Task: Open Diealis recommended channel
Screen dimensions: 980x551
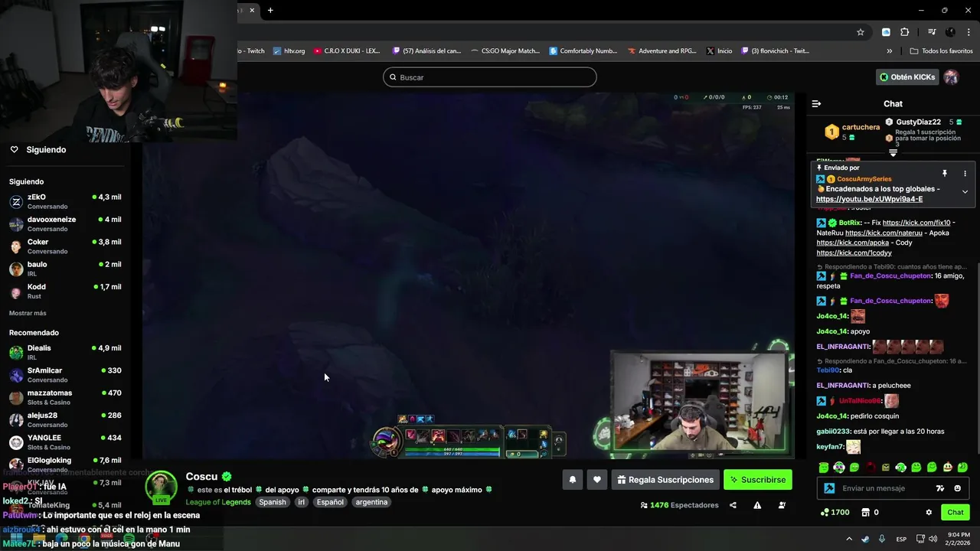Action: 65,352
